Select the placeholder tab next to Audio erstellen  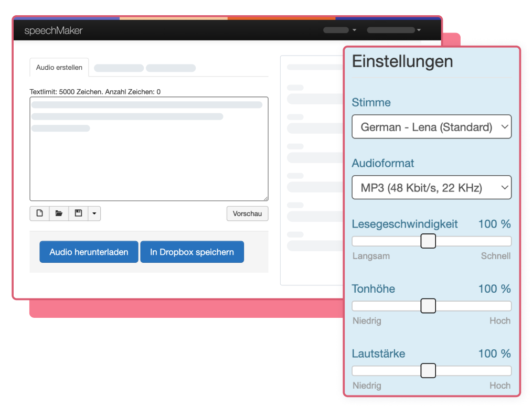(119, 68)
